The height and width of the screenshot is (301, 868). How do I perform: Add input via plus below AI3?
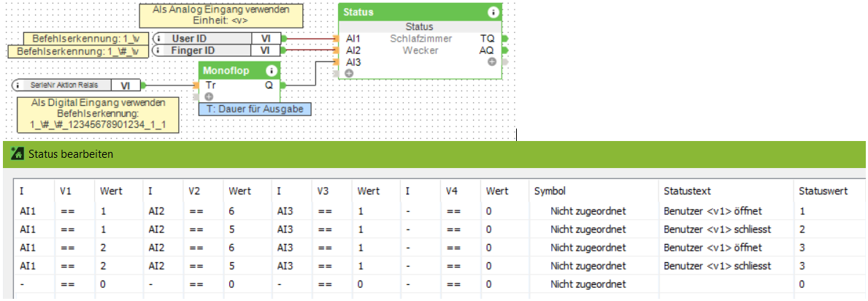[349, 73]
